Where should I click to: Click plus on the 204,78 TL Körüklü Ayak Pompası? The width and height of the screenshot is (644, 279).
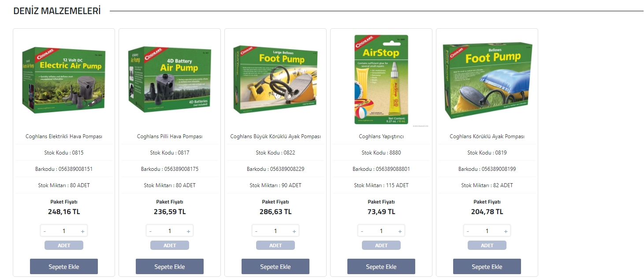tap(506, 231)
